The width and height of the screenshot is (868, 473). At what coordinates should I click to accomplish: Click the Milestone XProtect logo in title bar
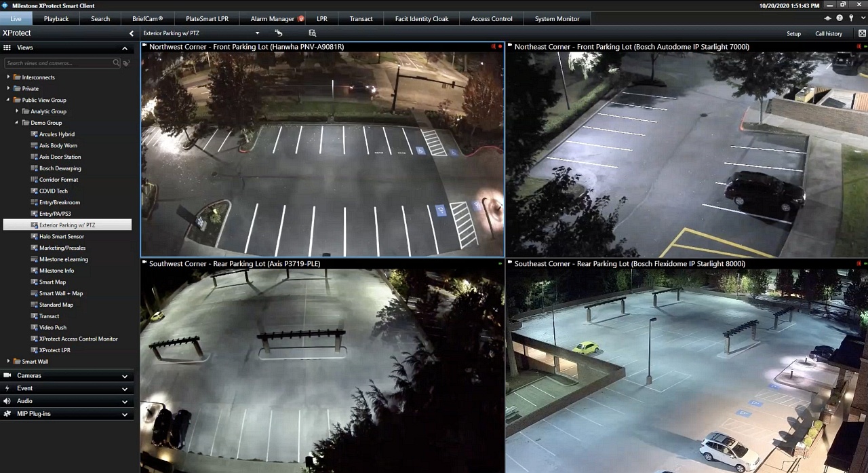click(5, 5)
